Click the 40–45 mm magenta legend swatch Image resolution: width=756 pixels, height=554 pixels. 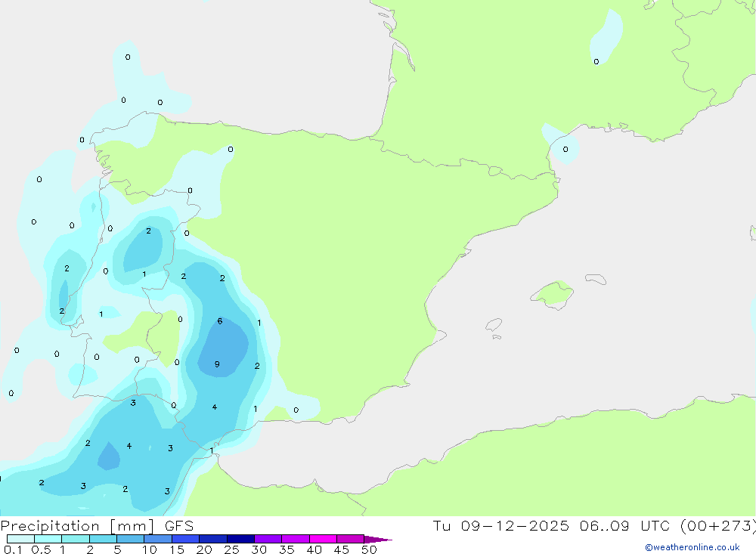(x=323, y=539)
